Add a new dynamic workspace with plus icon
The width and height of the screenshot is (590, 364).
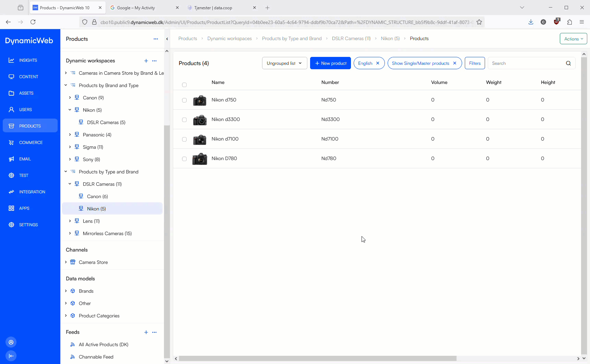click(146, 61)
